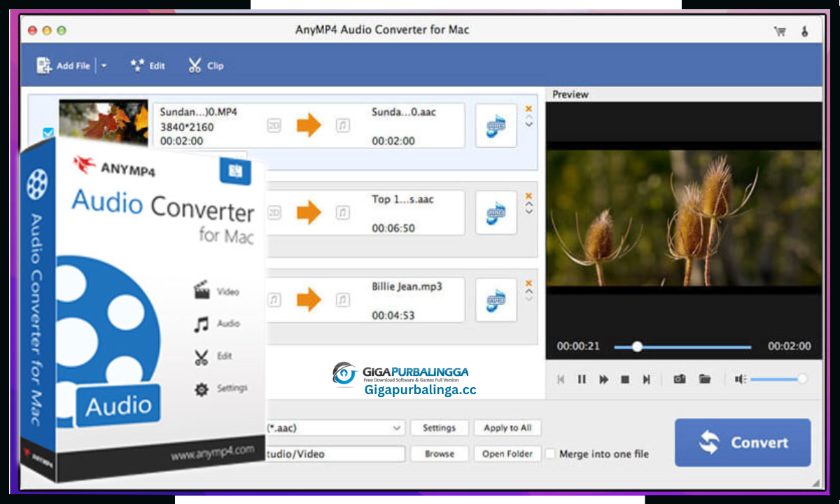840x504 pixels.
Task: Click the 00:00:21 elapsed time label
Action: coord(578,346)
